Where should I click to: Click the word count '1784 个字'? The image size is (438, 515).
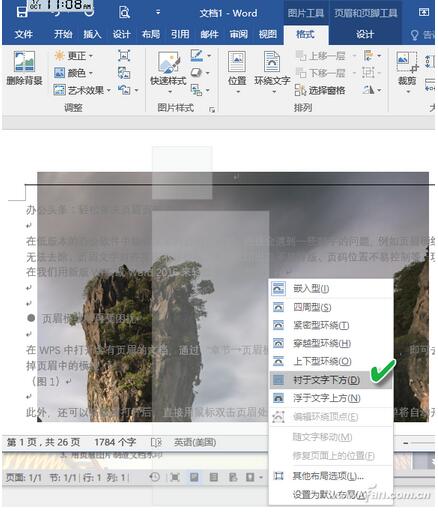[115, 442]
